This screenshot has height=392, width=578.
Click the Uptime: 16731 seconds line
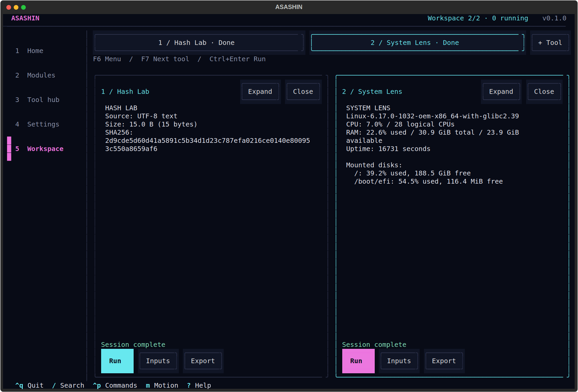pyautogui.click(x=388, y=149)
